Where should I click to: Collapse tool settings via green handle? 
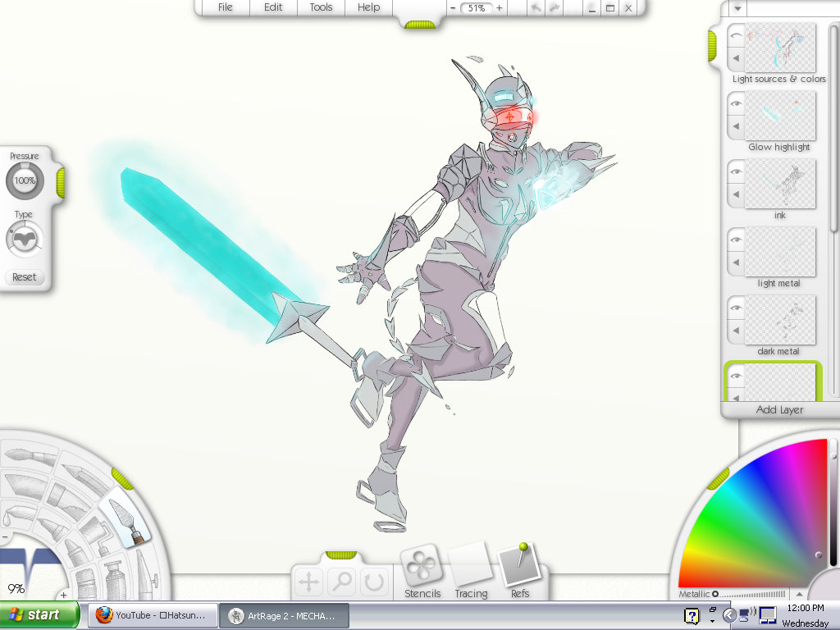61,182
